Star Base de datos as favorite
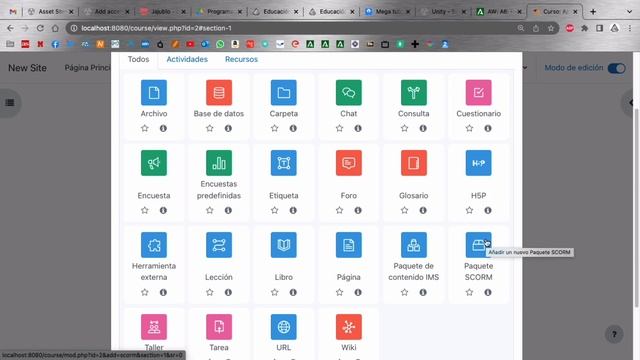Screen dimensions: 640x360 pos(209,128)
